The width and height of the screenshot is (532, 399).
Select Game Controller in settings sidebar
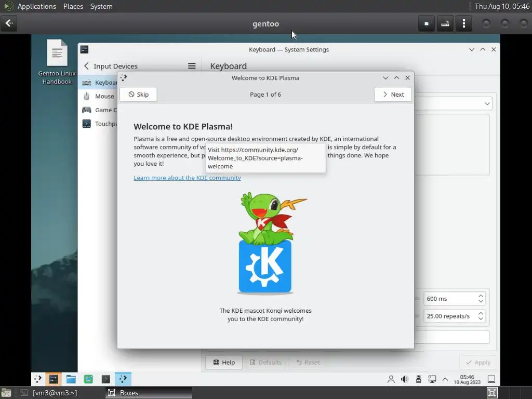tap(98, 110)
